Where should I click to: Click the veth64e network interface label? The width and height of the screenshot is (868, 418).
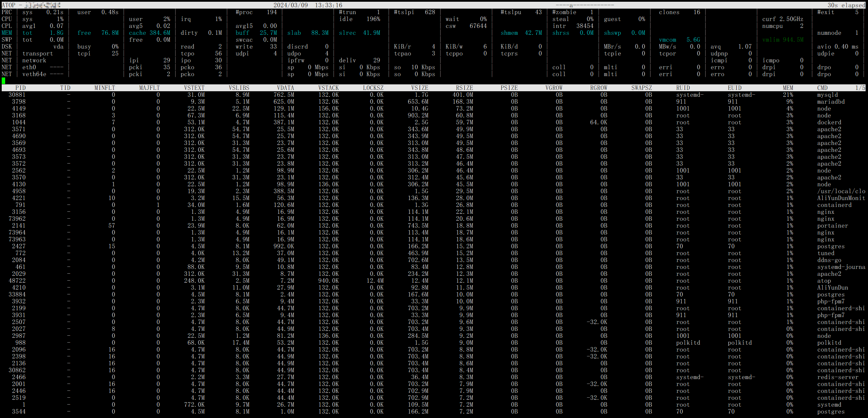click(34, 74)
